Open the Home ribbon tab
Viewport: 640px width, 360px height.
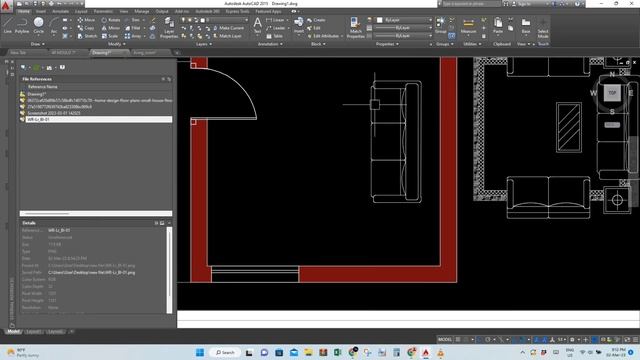(24, 11)
